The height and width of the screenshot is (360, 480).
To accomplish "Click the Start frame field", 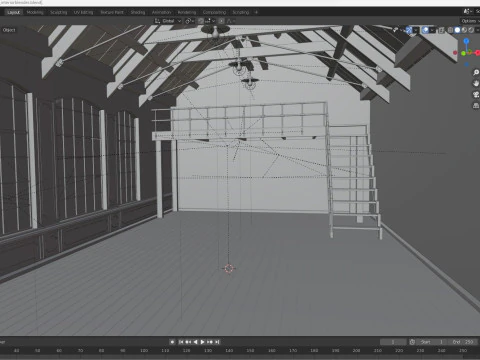I will (x=432, y=342).
